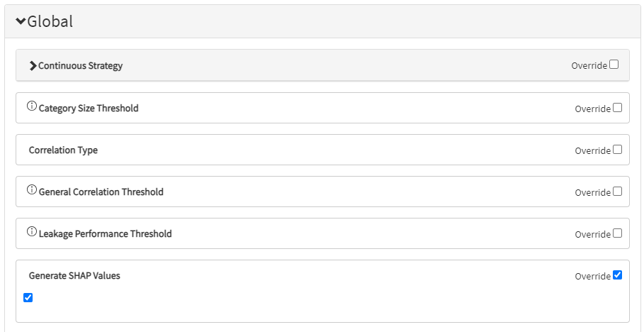The width and height of the screenshot is (644, 332).
Task: Uncheck Override for Generate SHAP Values
Action: pyautogui.click(x=617, y=275)
